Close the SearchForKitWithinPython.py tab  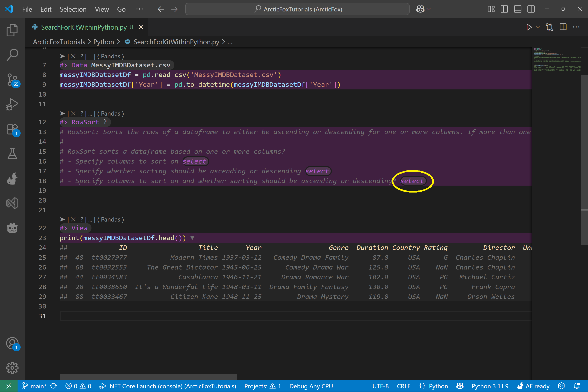pos(141,27)
